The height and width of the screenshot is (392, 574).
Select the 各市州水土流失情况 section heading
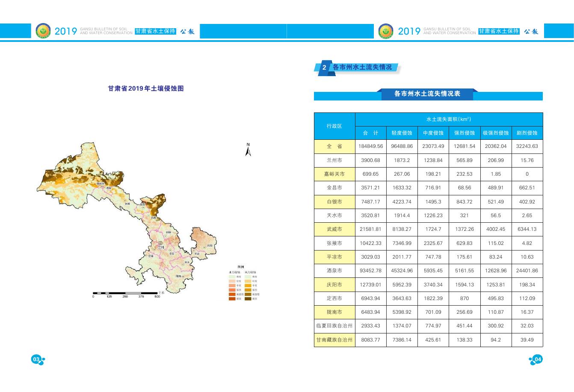pyautogui.click(x=362, y=67)
